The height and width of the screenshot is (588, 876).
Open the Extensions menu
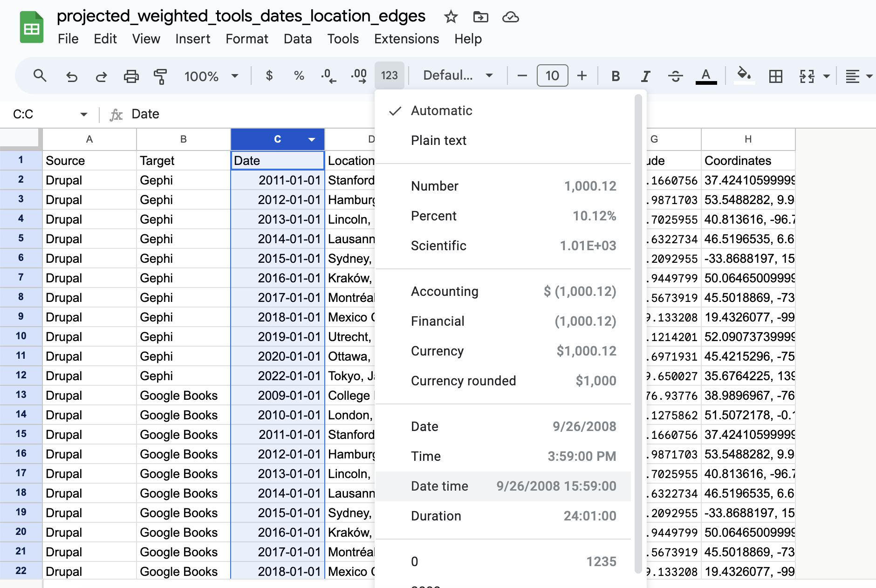[x=406, y=39]
